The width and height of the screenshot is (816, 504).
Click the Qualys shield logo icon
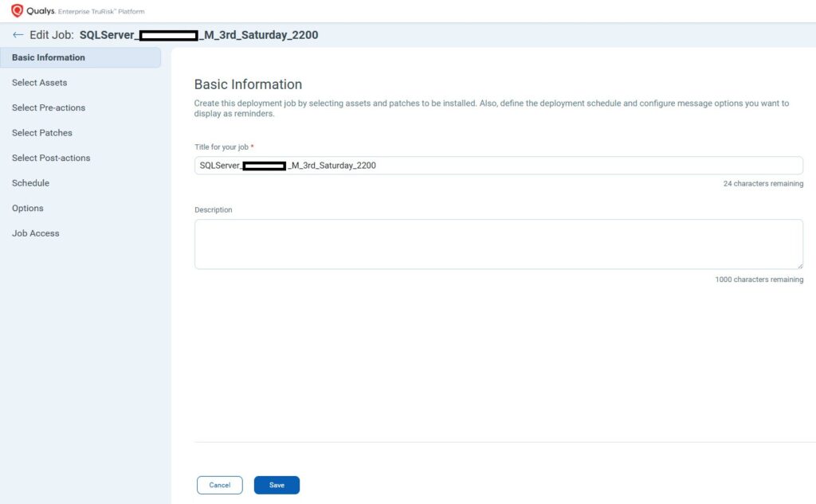[17, 11]
